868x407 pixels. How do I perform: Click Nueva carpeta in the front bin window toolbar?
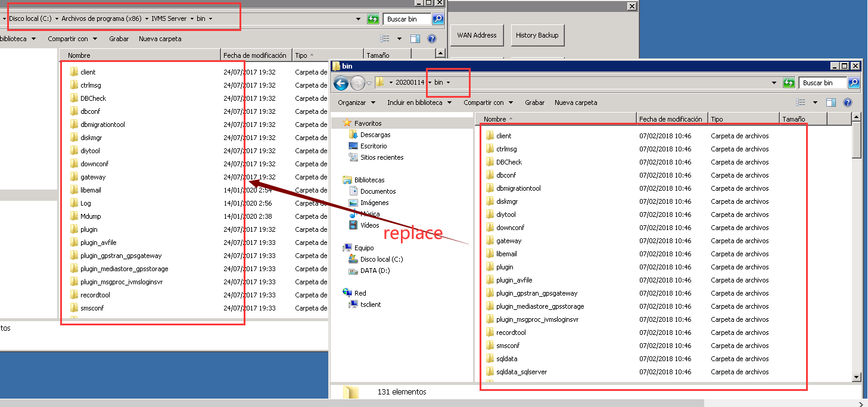[x=575, y=102]
